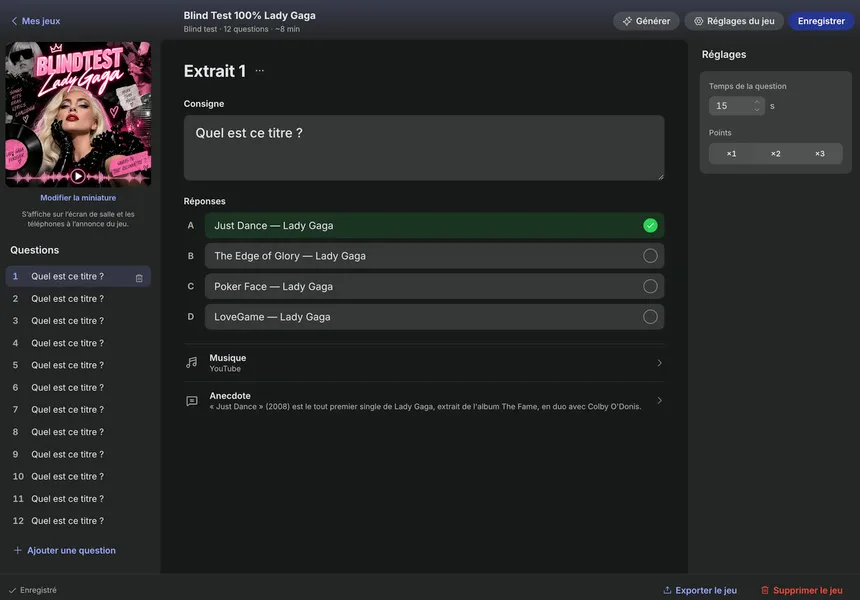The image size is (860, 600).
Task: Click the Blind Test 100% Lady Gaga title
Action: 250,15
